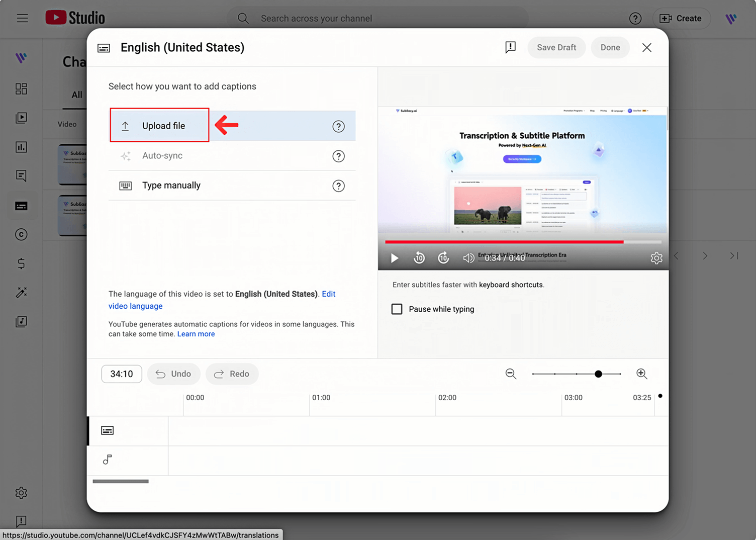Click the Undo button

click(173, 374)
